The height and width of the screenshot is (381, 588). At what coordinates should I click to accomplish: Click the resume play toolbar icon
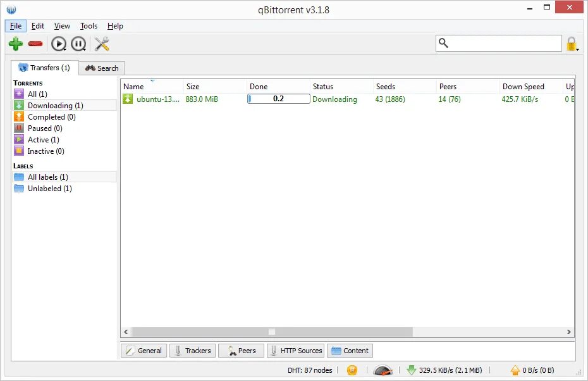59,44
